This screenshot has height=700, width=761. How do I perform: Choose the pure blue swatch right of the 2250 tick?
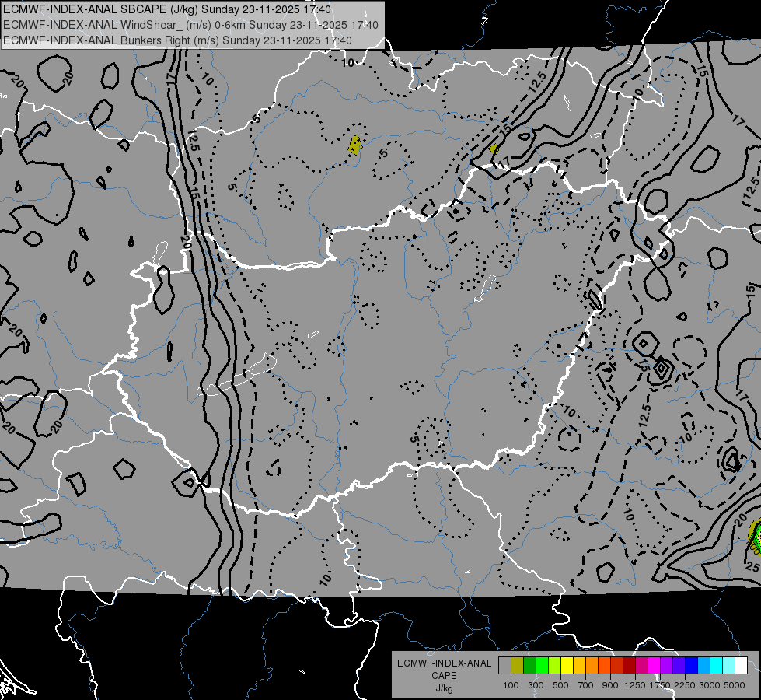coord(691,665)
